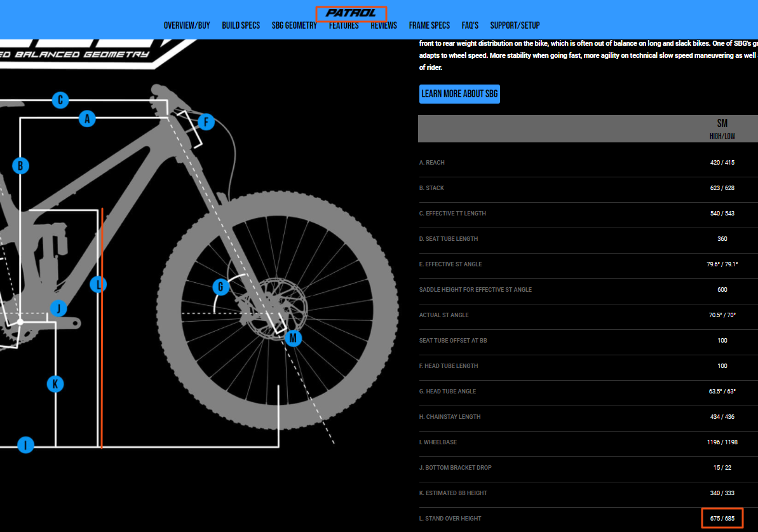Navigate to FAQ's section

pyautogui.click(x=470, y=25)
